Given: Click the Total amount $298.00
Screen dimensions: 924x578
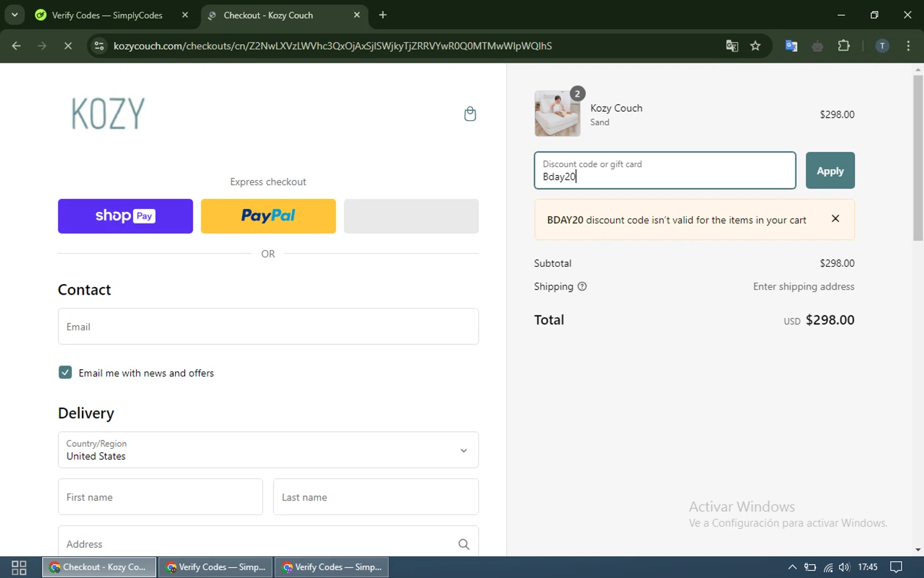Looking at the screenshot, I should click(x=830, y=320).
